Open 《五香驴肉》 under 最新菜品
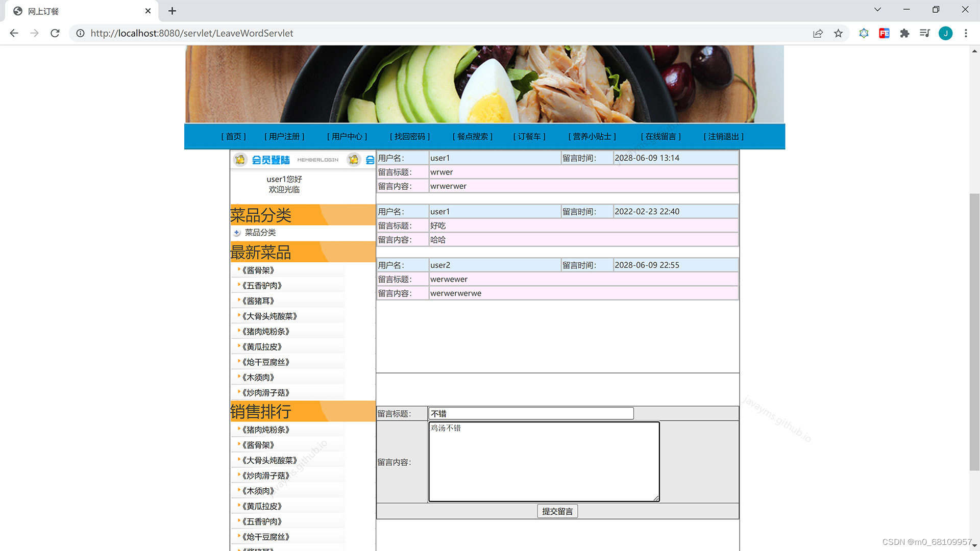Image resolution: width=980 pixels, height=551 pixels. point(262,286)
